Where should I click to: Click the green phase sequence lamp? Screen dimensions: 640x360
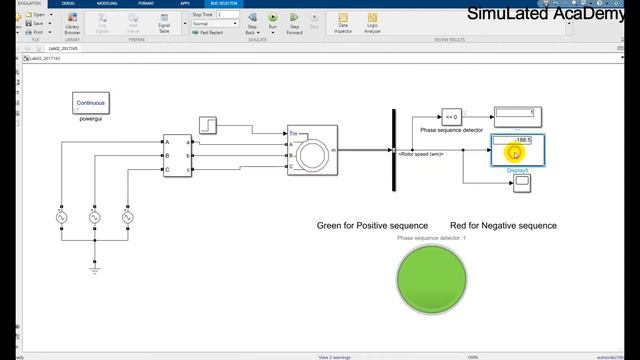tap(432, 279)
